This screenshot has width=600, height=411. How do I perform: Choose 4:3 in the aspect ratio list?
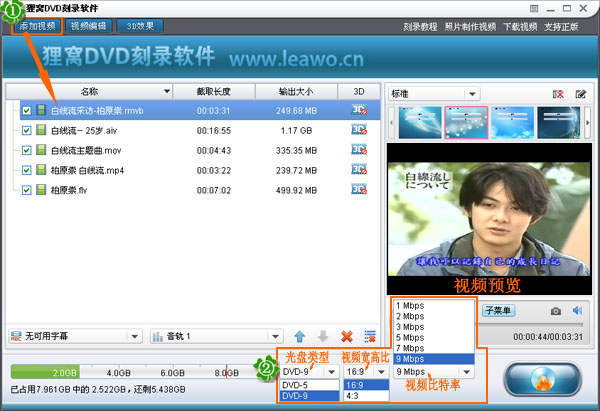coord(367,396)
